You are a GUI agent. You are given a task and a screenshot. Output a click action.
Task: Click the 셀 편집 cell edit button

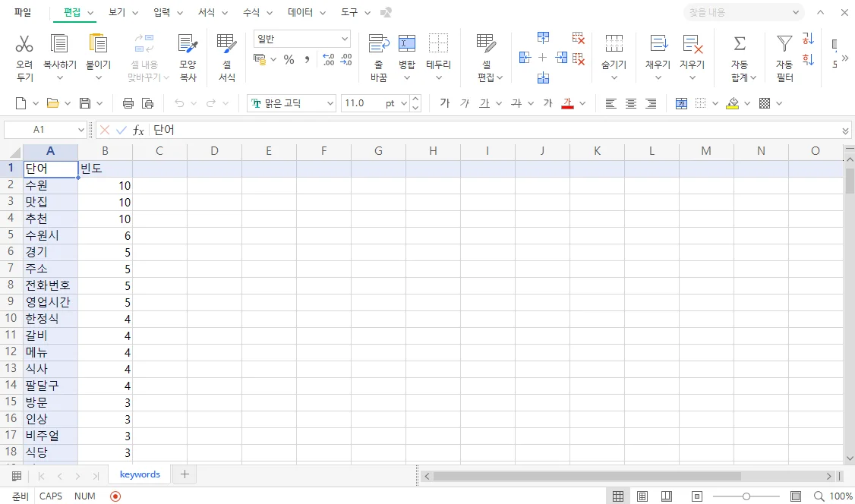[489, 57]
